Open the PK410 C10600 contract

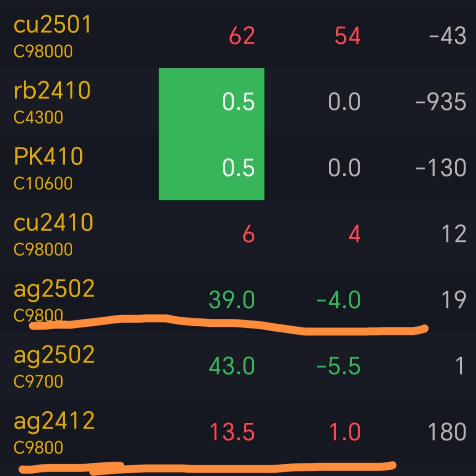pyautogui.click(x=48, y=167)
